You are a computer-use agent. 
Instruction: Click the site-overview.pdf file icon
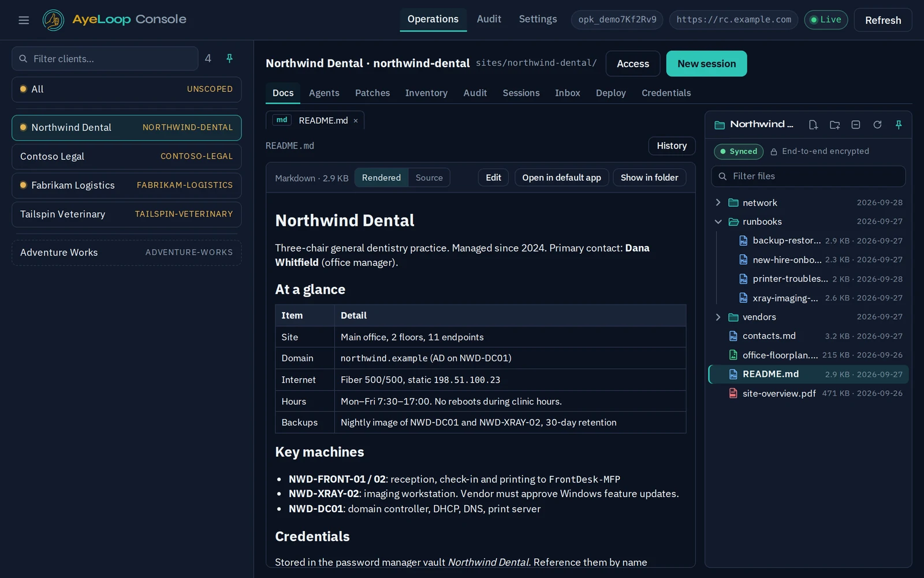coord(733,393)
